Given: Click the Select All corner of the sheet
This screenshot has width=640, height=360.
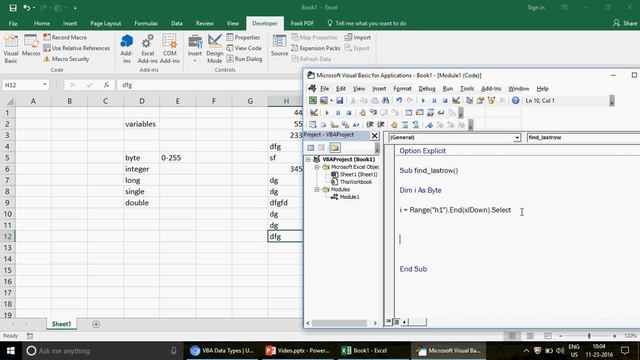Looking at the screenshot, I should click(8, 101).
